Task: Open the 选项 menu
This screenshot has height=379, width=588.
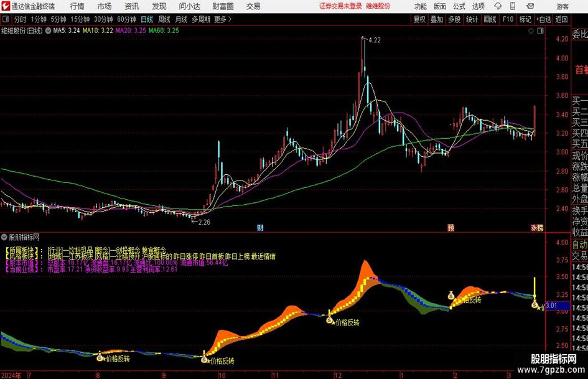Action: click(478, 6)
